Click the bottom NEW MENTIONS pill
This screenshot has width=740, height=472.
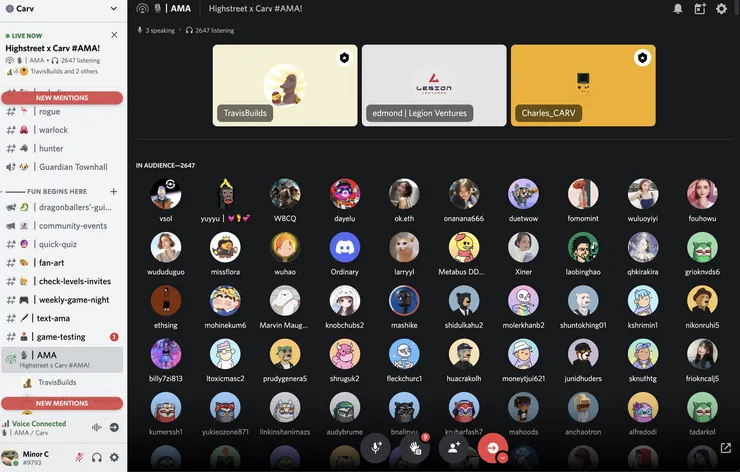click(x=62, y=403)
